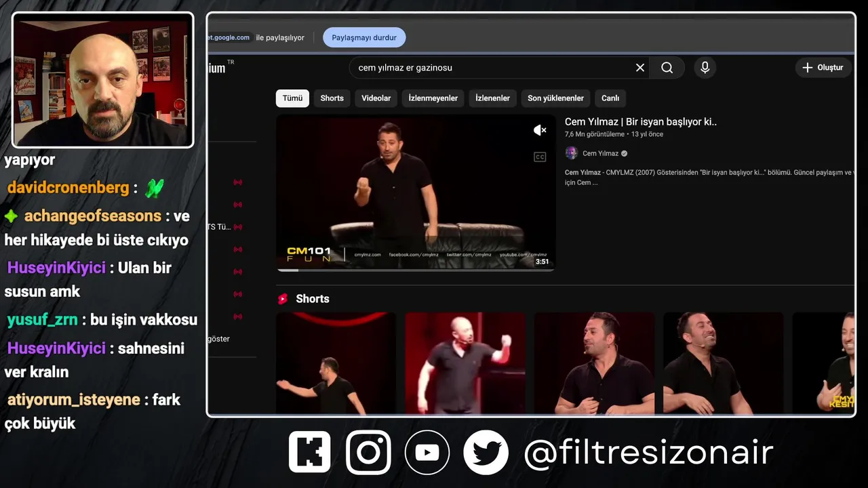Click the video description snippet text

[x=709, y=178]
